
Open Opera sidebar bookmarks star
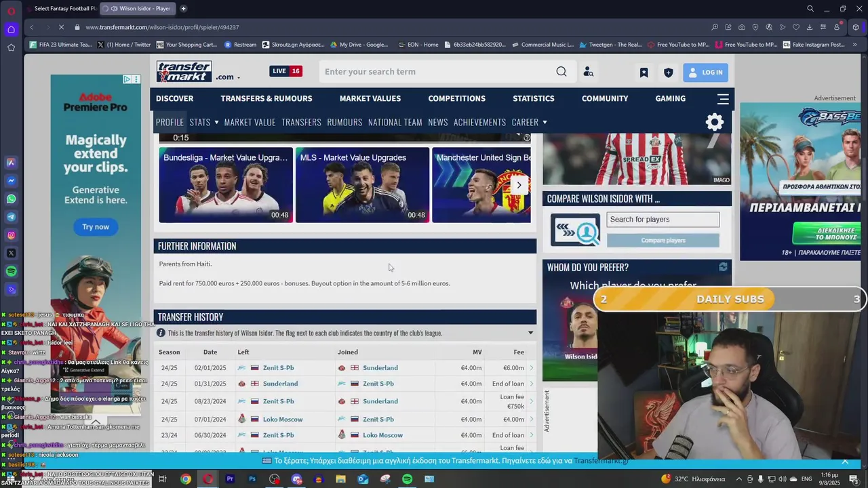pyautogui.click(x=11, y=47)
